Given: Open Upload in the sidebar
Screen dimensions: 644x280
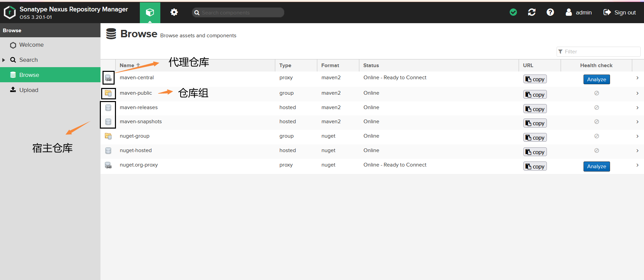Looking at the screenshot, I should (50, 90).
